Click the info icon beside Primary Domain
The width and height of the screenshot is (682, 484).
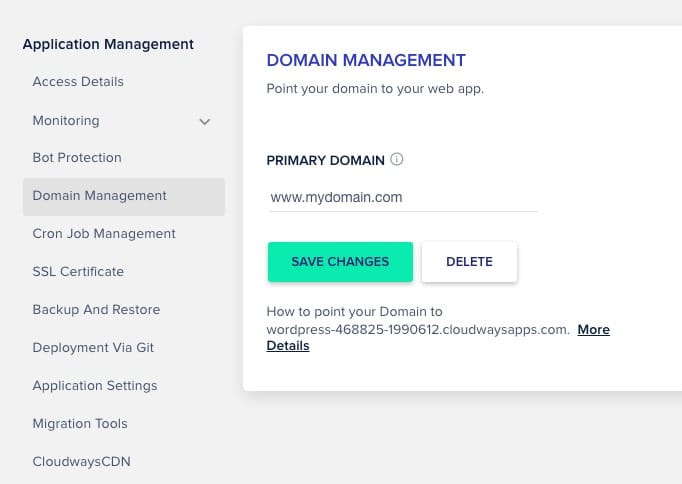click(397, 159)
